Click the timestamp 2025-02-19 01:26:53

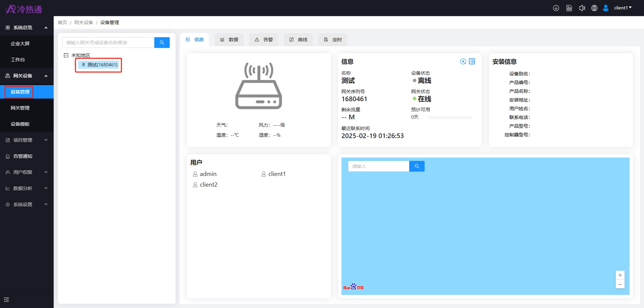[372, 136]
